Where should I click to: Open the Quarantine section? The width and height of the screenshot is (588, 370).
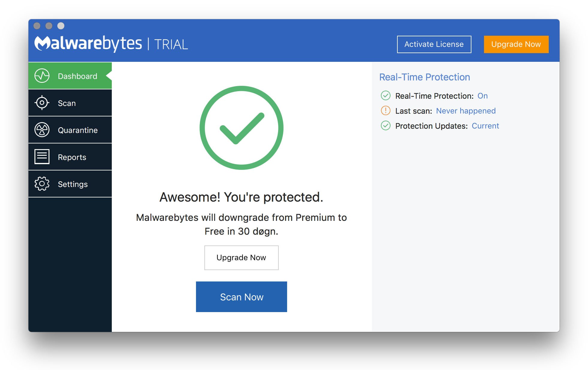point(70,130)
